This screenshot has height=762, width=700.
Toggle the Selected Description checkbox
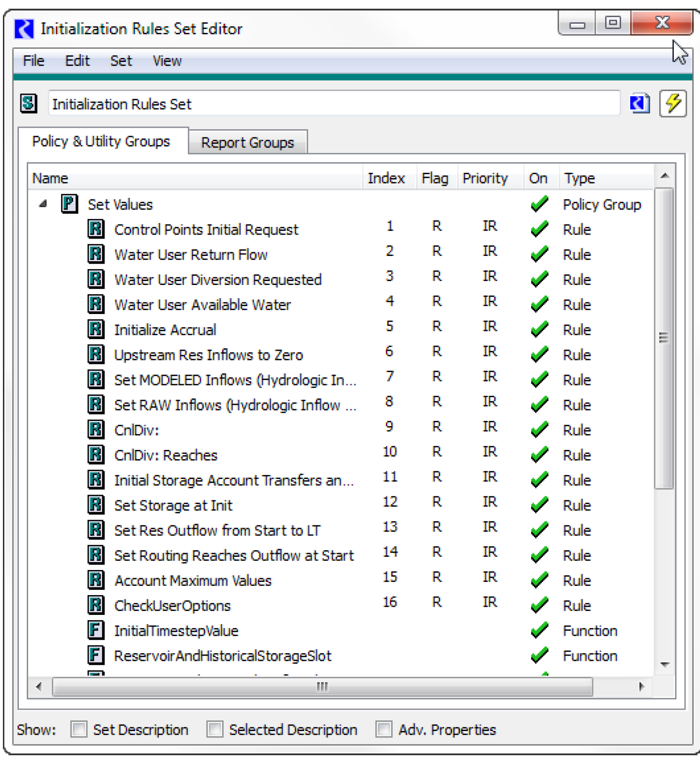215,729
